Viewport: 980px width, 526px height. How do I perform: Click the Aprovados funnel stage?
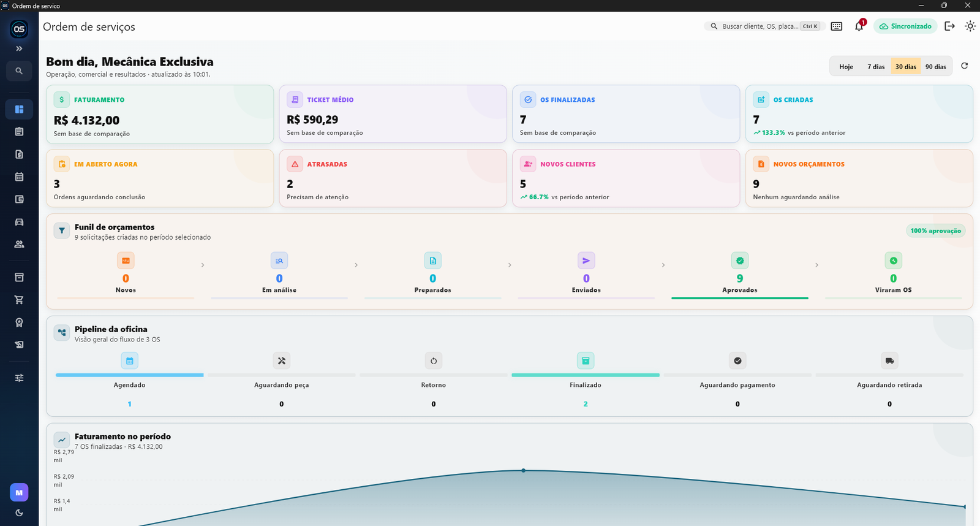(740, 275)
